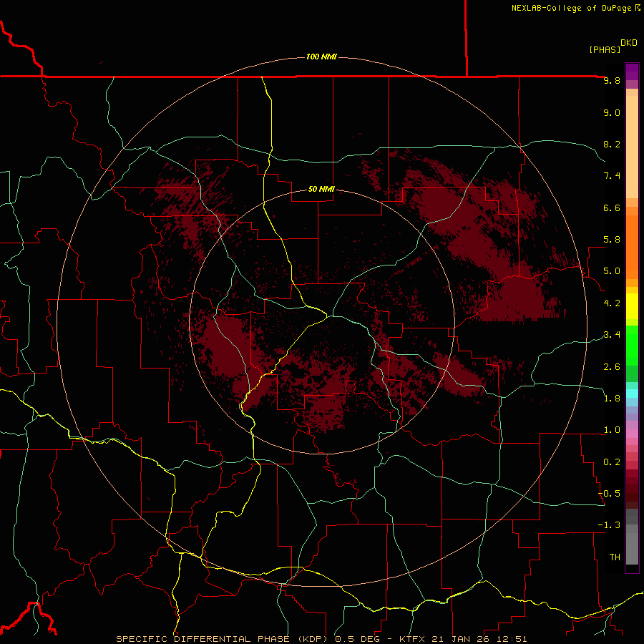Click the 100 NMI range ring label
This screenshot has width=644, height=644.
(x=321, y=57)
